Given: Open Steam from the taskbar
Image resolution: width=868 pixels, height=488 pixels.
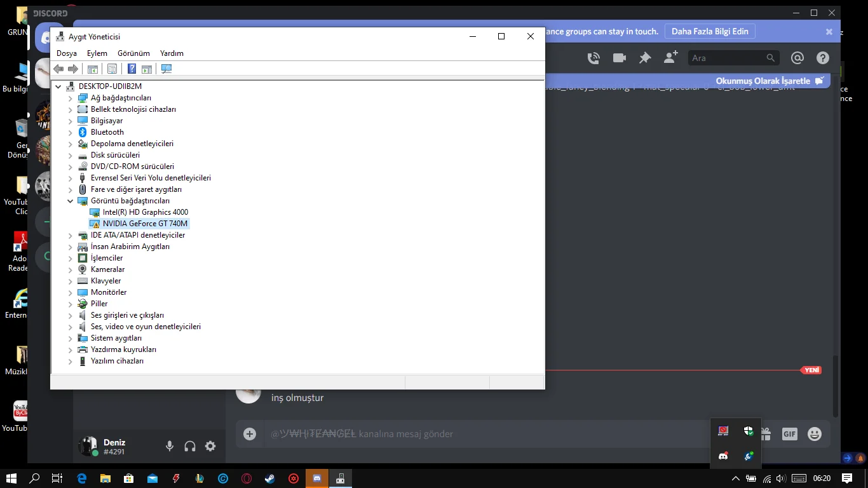Looking at the screenshot, I should point(270,478).
